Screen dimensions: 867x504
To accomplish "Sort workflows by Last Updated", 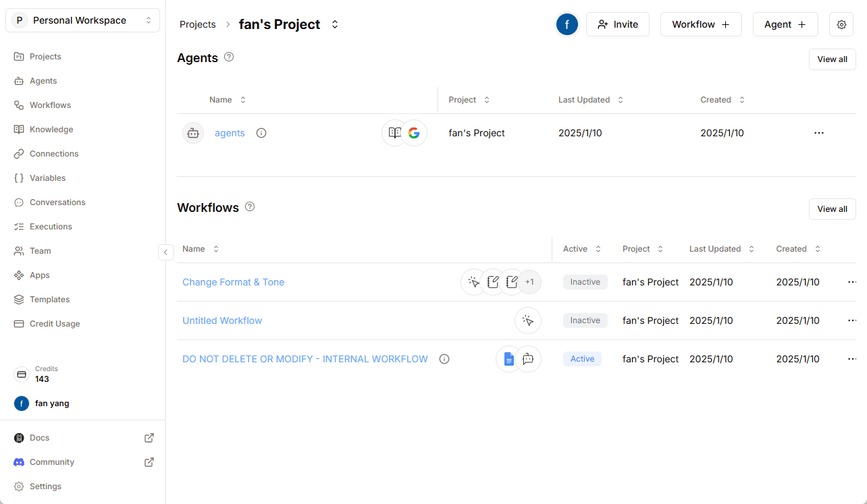I will [722, 249].
